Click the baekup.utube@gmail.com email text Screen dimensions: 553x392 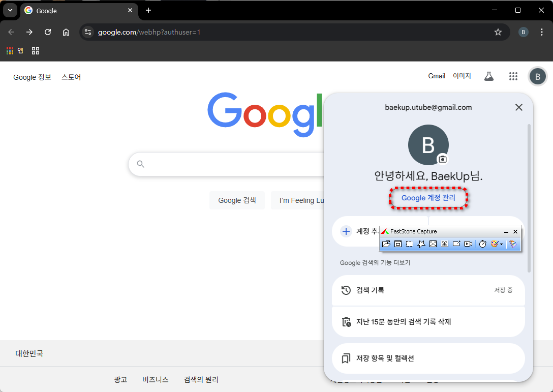point(428,108)
